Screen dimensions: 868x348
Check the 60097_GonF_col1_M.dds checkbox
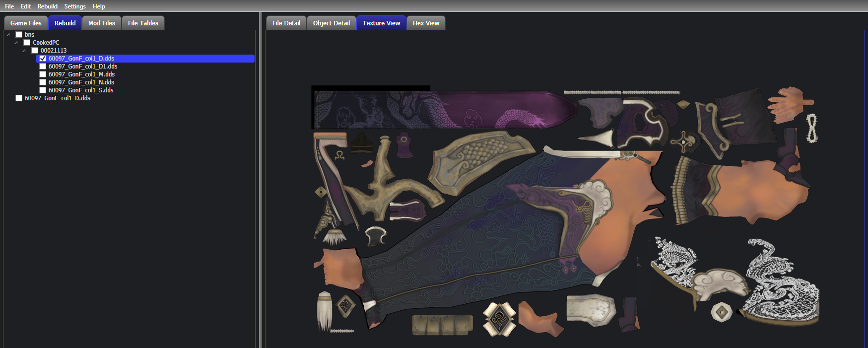[x=43, y=74]
